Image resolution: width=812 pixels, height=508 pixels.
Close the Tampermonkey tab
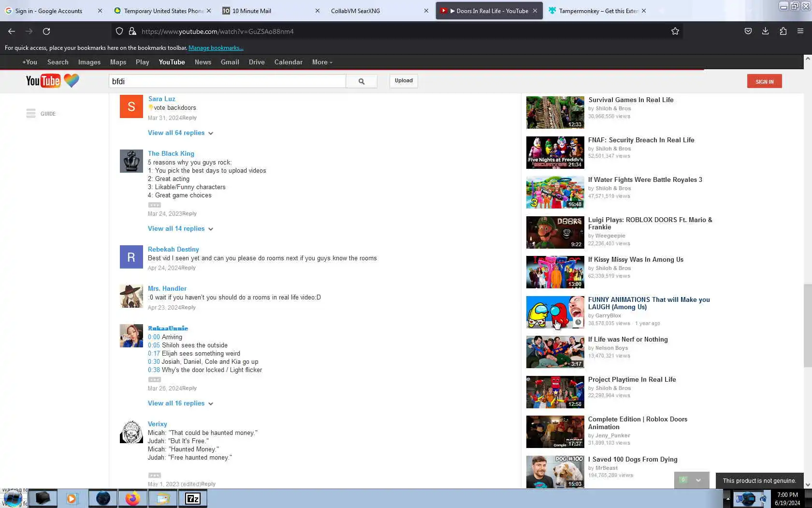644,11
